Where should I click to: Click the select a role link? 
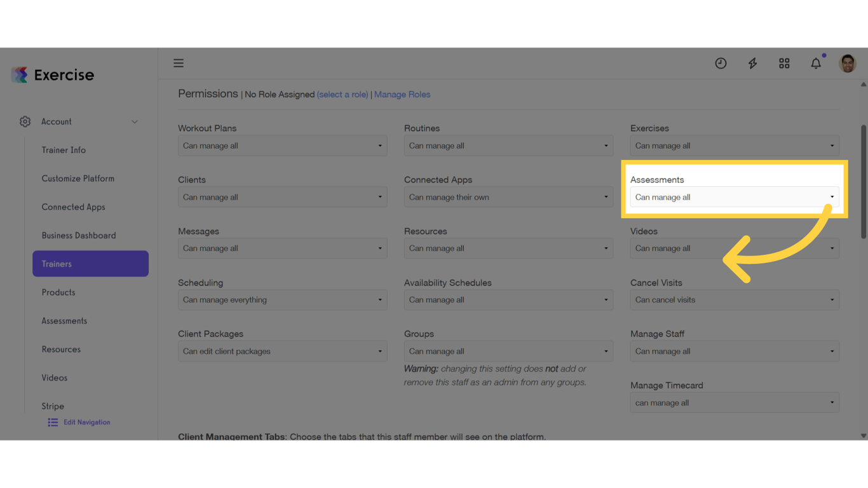pos(342,94)
